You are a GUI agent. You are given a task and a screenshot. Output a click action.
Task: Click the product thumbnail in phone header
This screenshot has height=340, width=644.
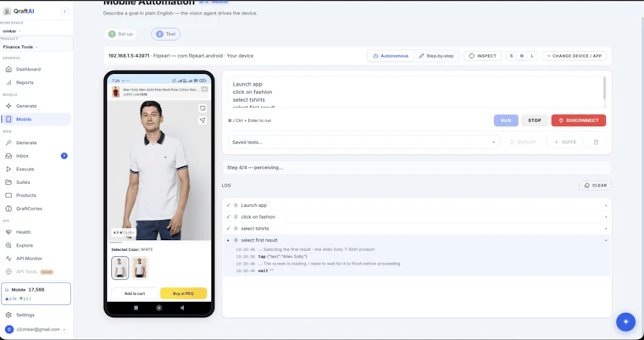click(116, 92)
